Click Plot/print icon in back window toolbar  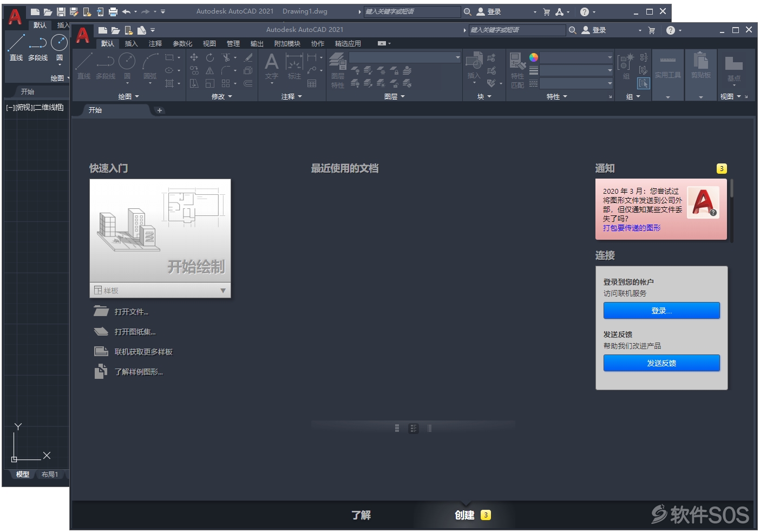click(113, 11)
